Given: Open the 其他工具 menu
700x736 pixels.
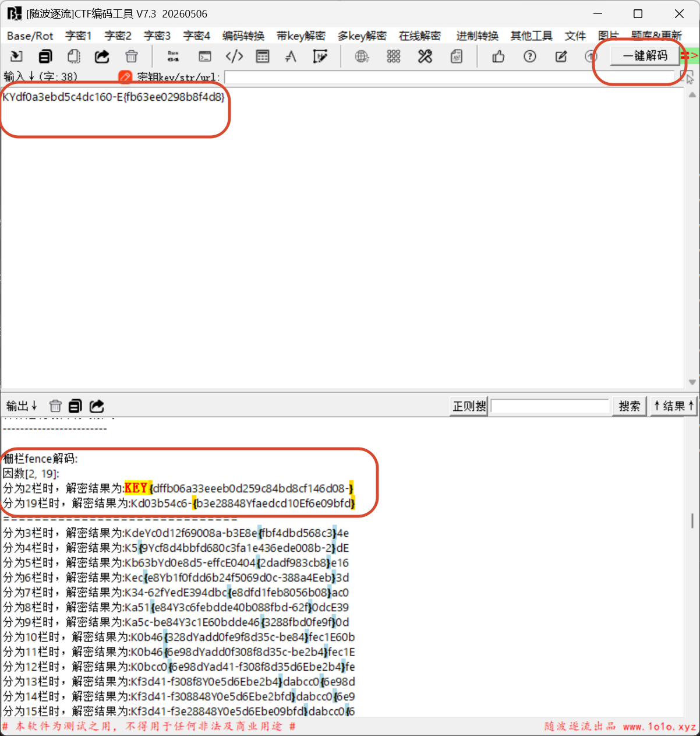Looking at the screenshot, I should pyautogui.click(x=532, y=36).
